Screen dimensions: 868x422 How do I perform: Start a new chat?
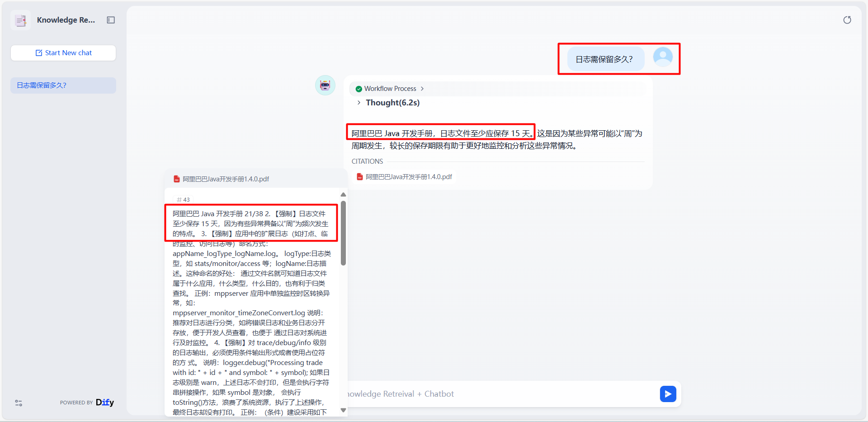pyautogui.click(x=63, y=53)
